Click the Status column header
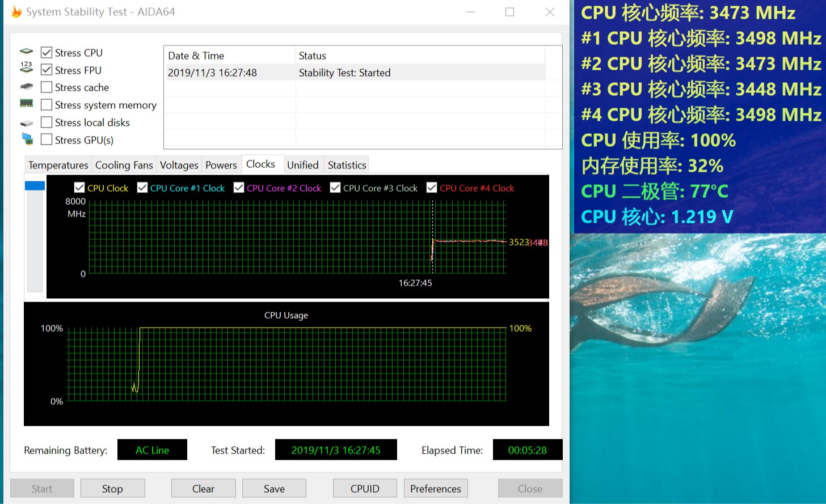This screenshot has width=826, height=504. point(420,56)
